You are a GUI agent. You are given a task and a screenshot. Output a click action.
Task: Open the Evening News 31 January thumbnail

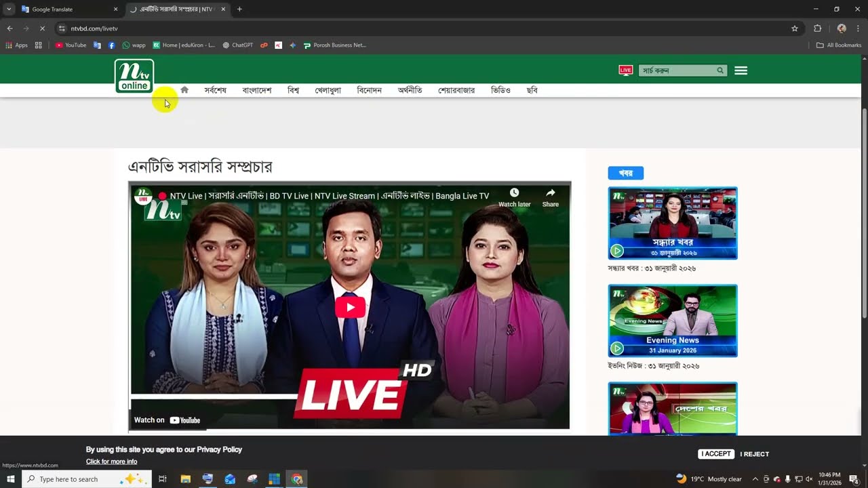click(673, 321)
